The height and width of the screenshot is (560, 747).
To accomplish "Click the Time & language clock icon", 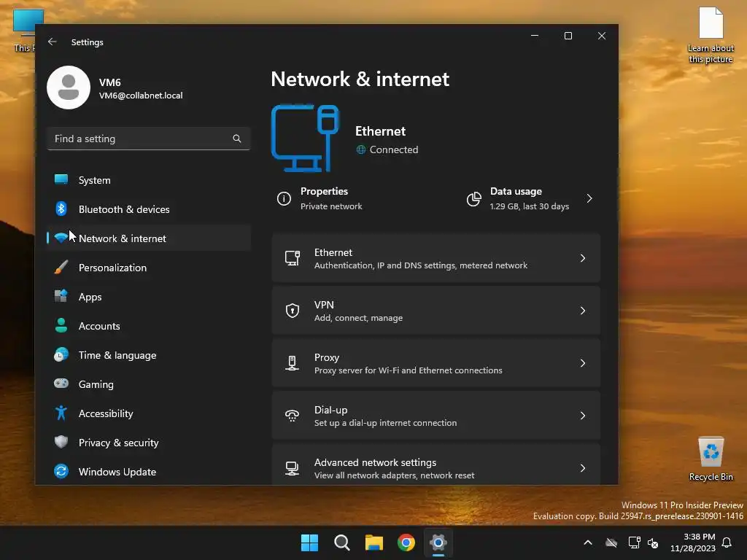I will click(61, 354).
